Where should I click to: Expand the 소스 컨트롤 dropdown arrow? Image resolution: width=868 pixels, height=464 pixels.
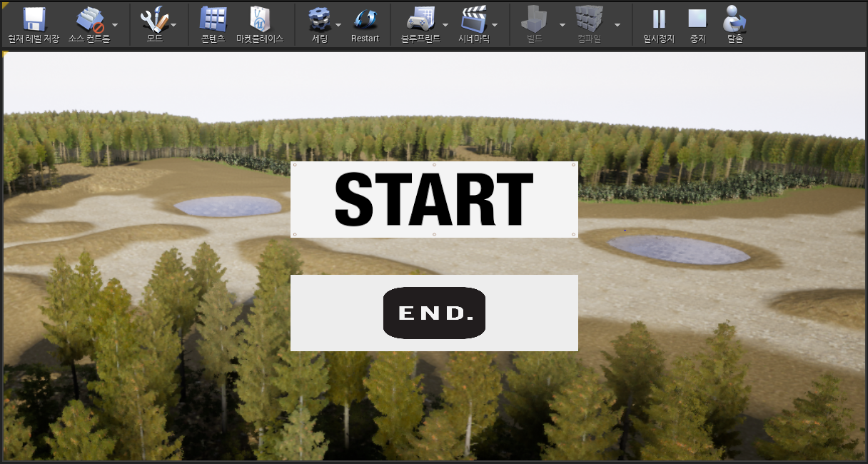pos(115,24)
